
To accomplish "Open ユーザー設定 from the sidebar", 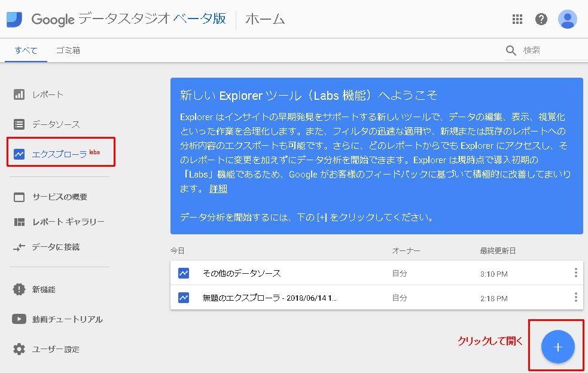I will point(56,349).
